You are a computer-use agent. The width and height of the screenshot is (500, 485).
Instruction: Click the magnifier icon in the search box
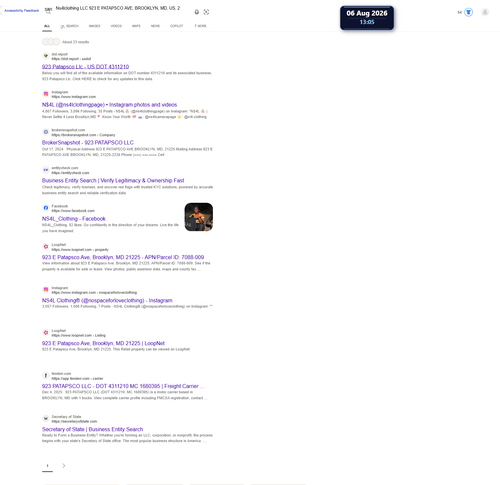pyautogui.click(x=49, y=12)
